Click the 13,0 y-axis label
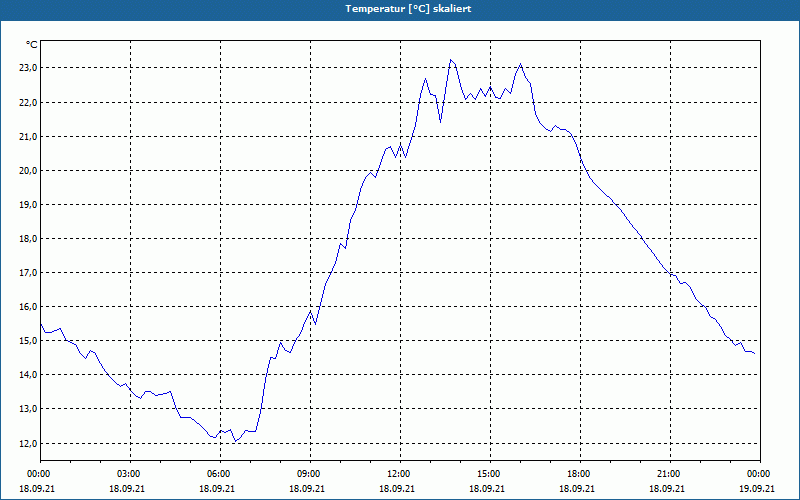Image resolution: width=800 pixels, height=500 pixels. coord(29,409)
